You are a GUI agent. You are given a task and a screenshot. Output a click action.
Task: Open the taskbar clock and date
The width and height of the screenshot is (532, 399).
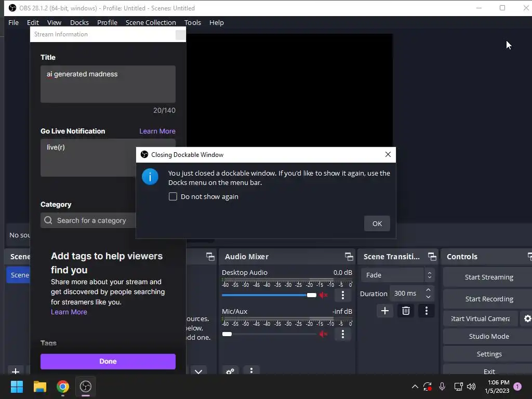(497, 387)
